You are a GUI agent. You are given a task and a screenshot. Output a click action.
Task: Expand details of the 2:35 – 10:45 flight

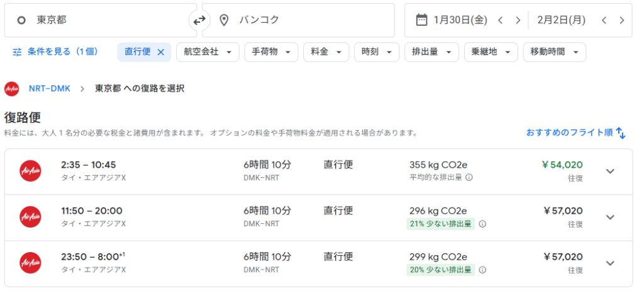point(609,171)
